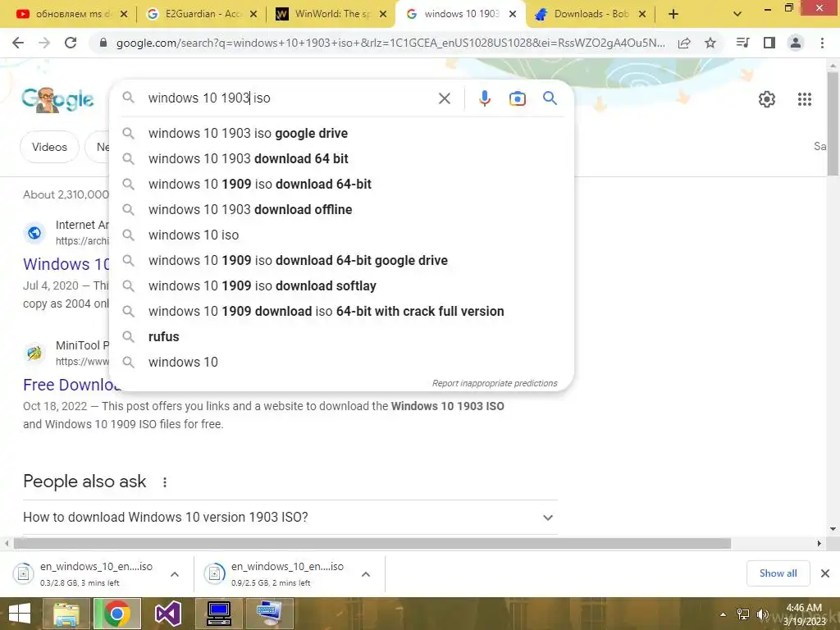The height and width of the screenshot is (630, 840).
Task: Click the vertical page scrollbar thumb
Action: tap(833, 123)
